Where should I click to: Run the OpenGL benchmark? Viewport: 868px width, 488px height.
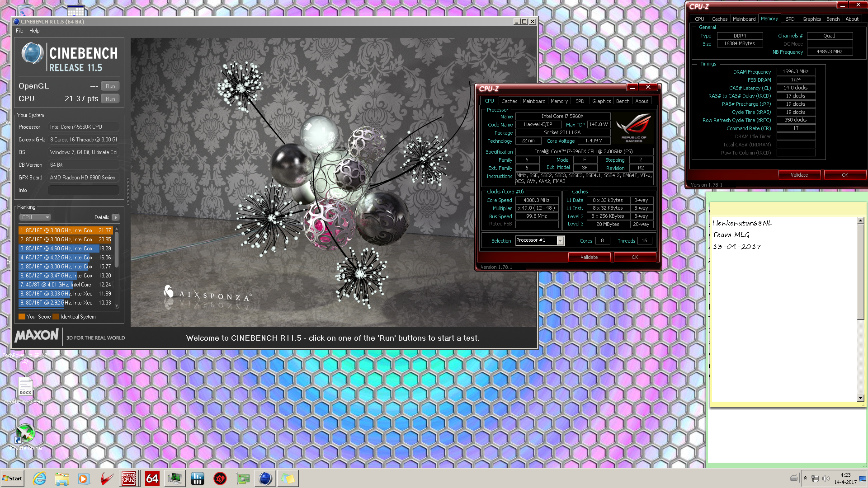click(110, 86)
